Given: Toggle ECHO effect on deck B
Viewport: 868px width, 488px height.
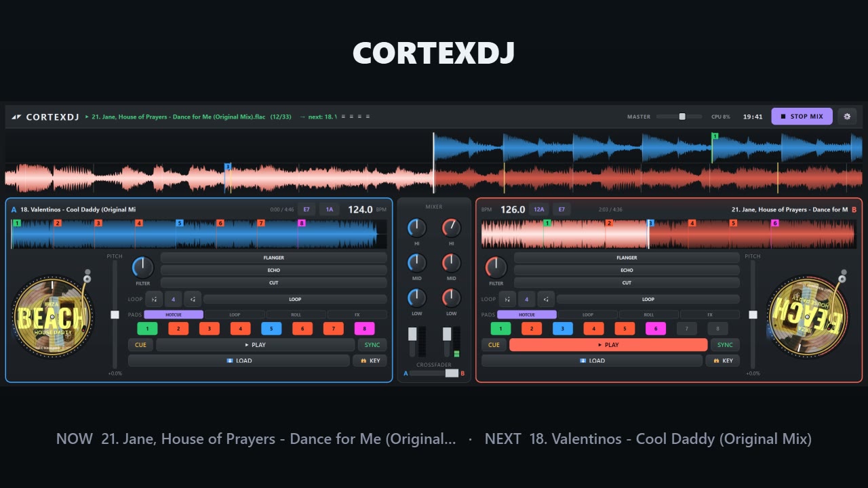Looking at the screenshot, I should point(627,270).
